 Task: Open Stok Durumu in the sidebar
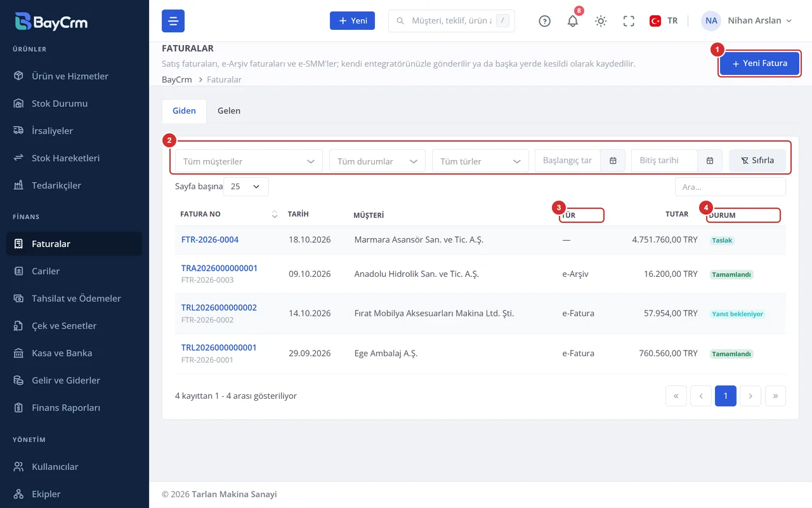coord(74,104)
